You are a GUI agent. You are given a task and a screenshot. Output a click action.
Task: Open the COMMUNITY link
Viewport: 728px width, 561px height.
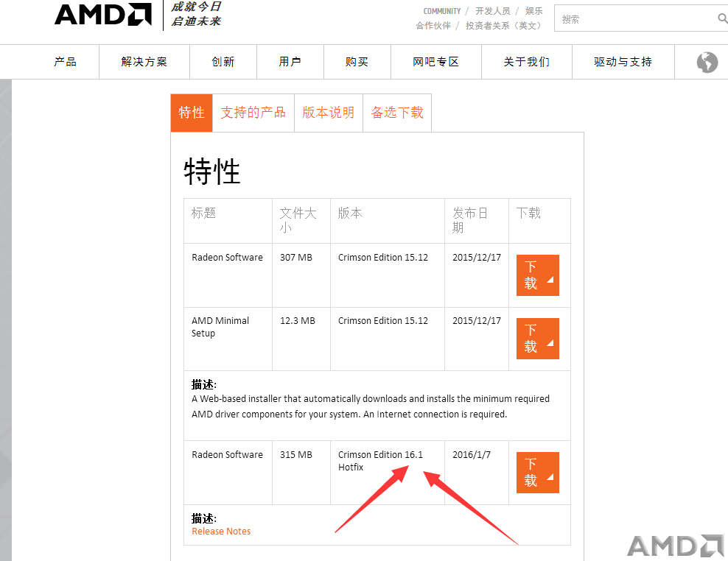pyautogui.click(x=441, y=11)
